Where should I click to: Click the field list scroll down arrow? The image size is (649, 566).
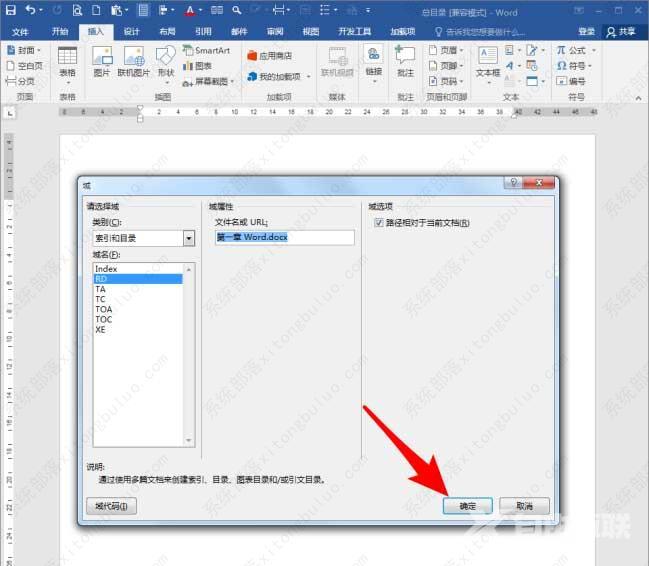tap(189, 440)
